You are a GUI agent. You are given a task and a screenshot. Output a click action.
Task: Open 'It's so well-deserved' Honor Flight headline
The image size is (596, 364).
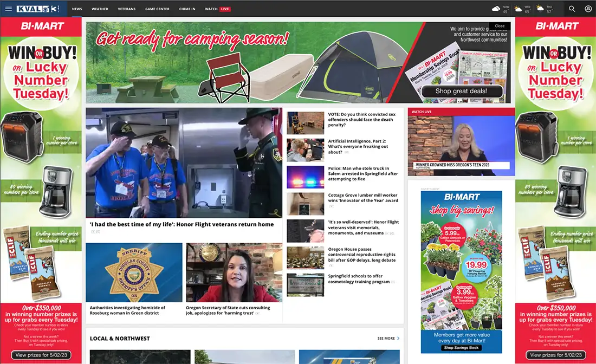point(364,227)
